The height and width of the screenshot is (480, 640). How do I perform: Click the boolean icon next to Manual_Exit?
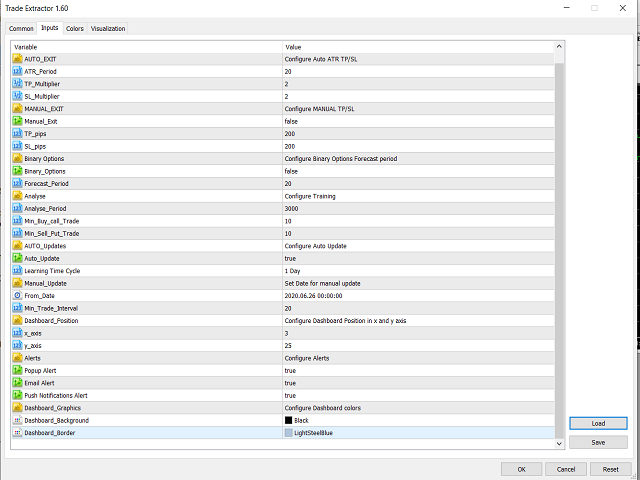(x=17, y=121)
